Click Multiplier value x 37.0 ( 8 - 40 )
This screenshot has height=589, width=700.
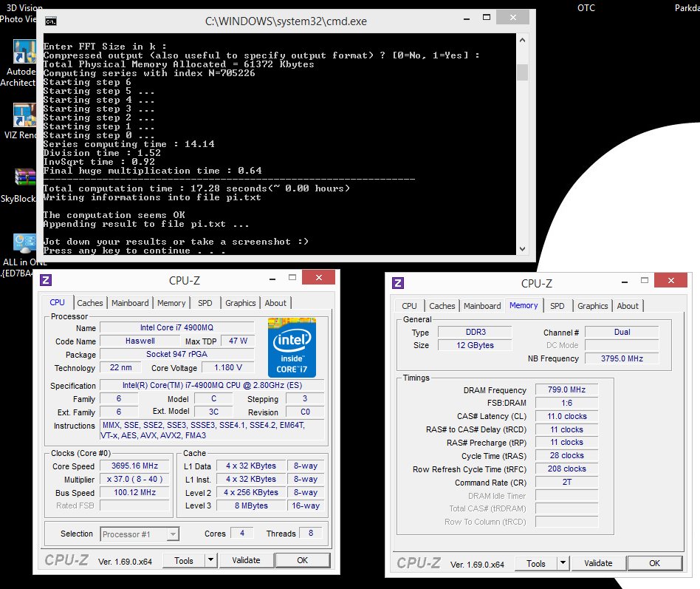135,479
